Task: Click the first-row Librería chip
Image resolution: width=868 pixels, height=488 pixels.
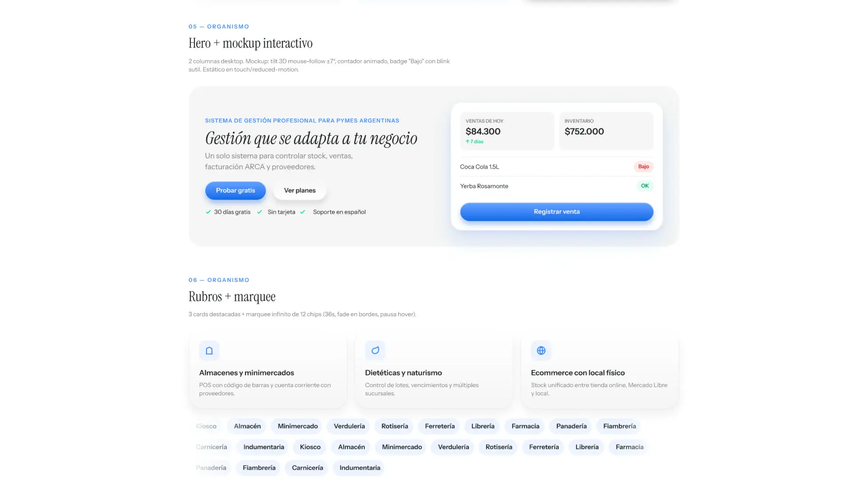Action: pos(483,426)
